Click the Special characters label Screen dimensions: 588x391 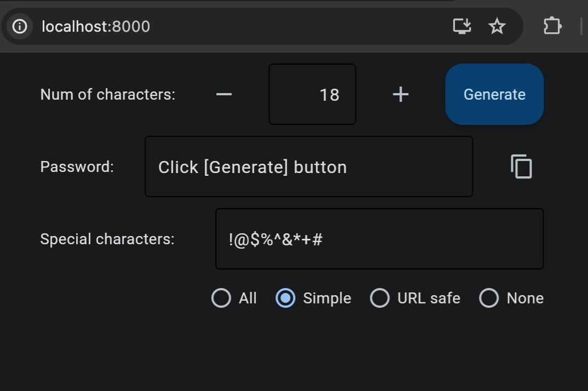pyautogui.click(x=107, y=239)
